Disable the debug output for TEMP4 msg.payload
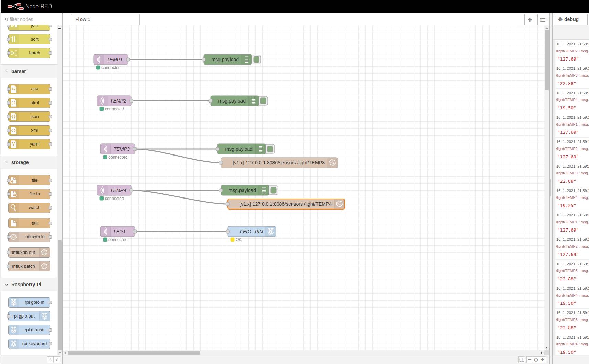589x364 pixels. (274, 190)
